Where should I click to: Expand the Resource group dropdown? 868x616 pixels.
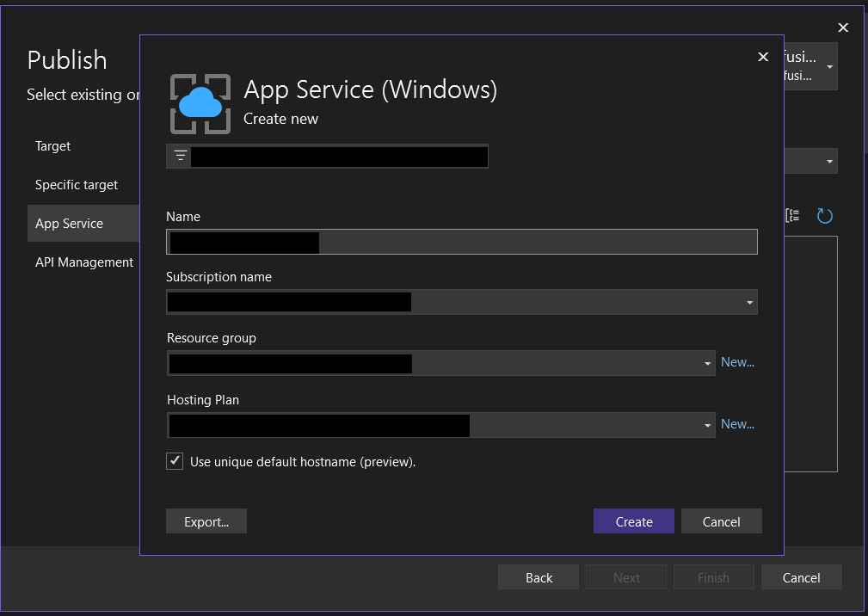point(707,362)
